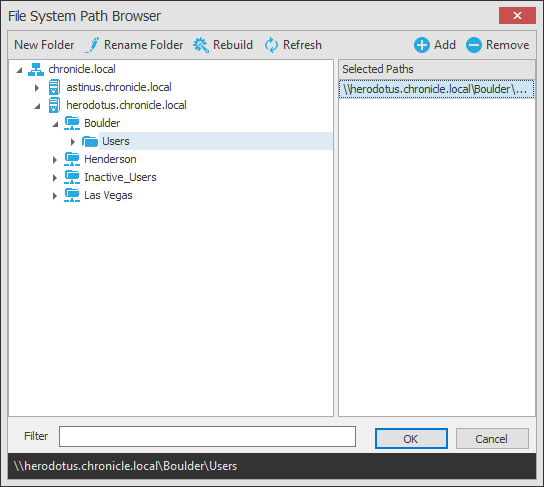Select chronicle.local in the tree

coord(82,69)
